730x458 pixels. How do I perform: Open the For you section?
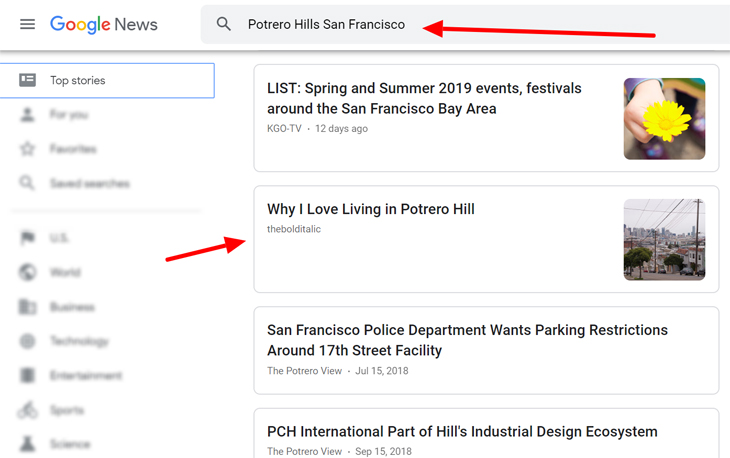[x=69, y=114]
